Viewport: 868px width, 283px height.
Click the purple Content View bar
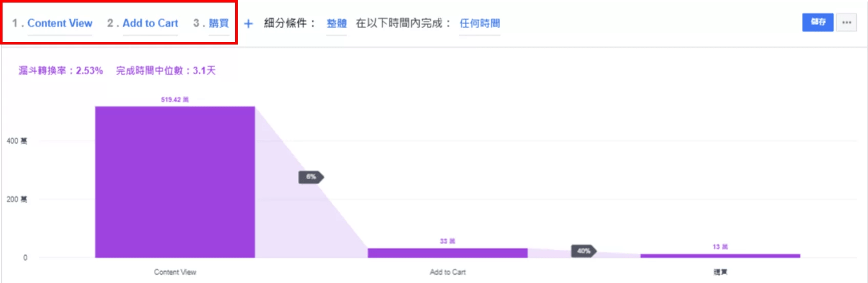(175, 182)
